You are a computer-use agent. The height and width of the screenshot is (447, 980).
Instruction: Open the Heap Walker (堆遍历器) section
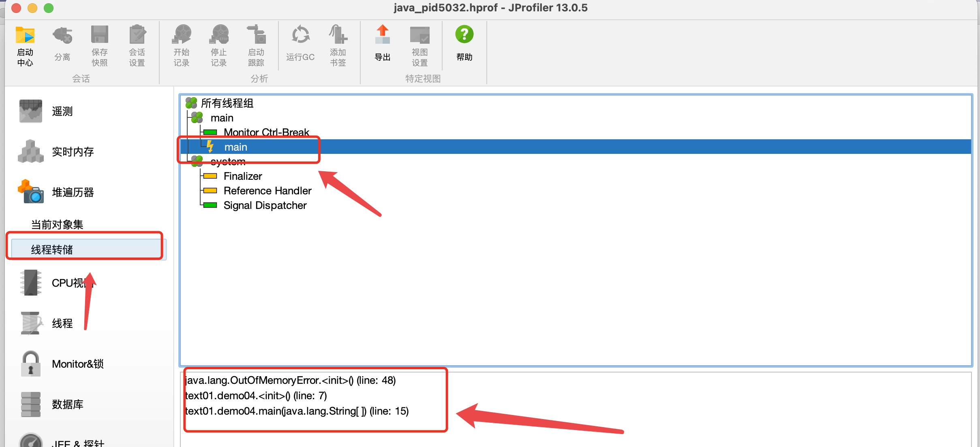(56, 192)
